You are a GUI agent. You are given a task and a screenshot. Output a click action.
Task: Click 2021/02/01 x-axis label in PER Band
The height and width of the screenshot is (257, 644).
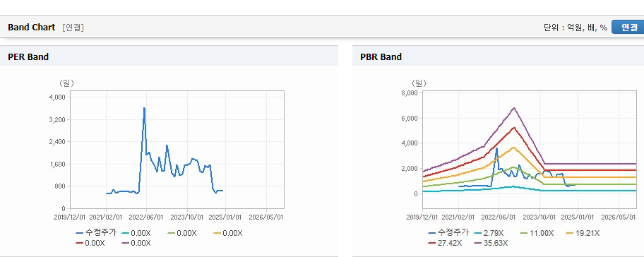[x=106, y=217]
